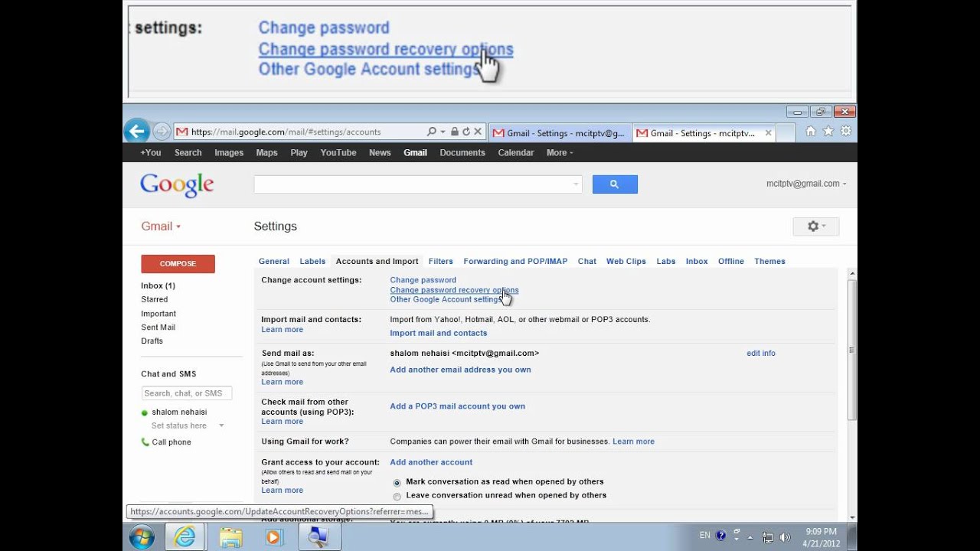
Task: Click the Search, chat, or SMS field
Action: (187, 393)
